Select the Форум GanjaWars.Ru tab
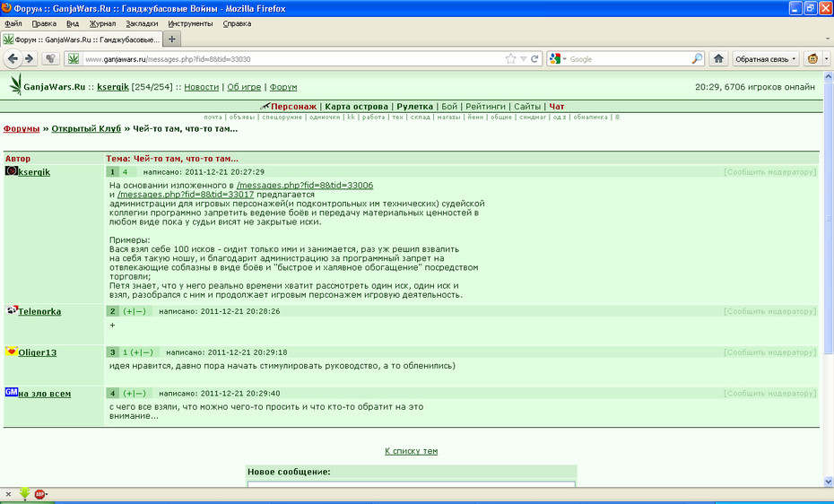 coord(82,39)
